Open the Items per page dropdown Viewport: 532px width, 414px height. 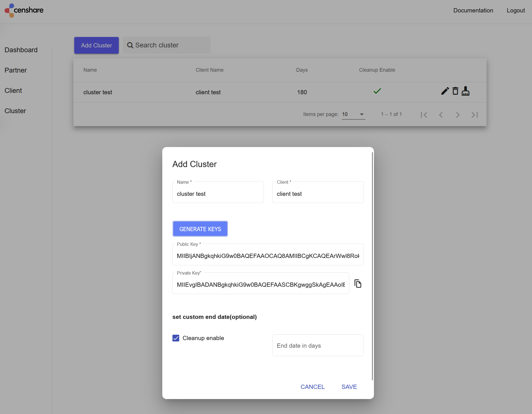click(353, 114)
